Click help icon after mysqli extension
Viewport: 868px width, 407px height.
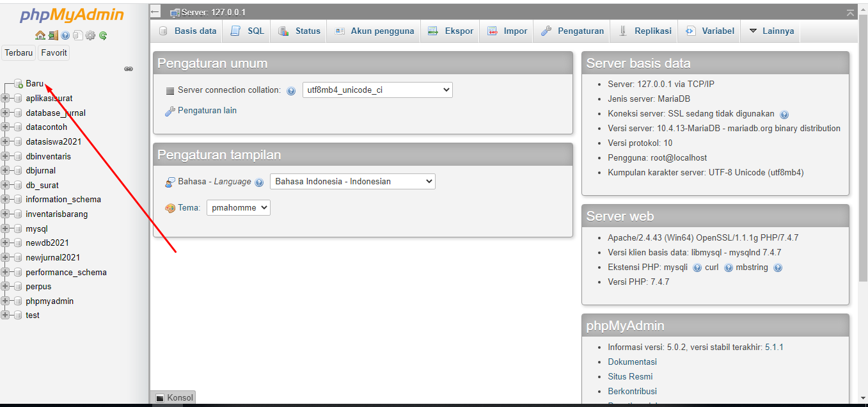point(697,268)
